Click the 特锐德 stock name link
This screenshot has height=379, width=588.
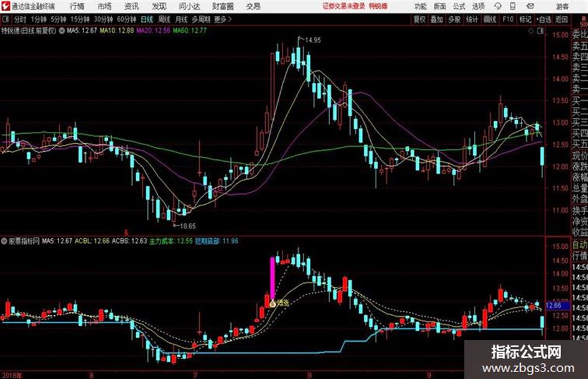(x=378, y=6)
